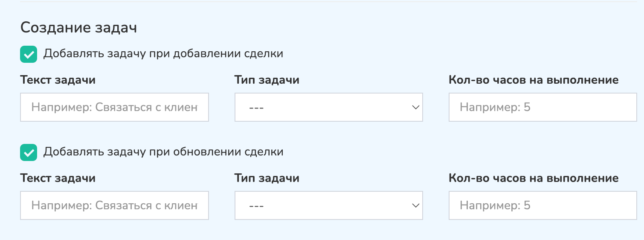644x240 pixels.
Task: Focus "Текст задачи" field for deal update
Action: [114, 205]
